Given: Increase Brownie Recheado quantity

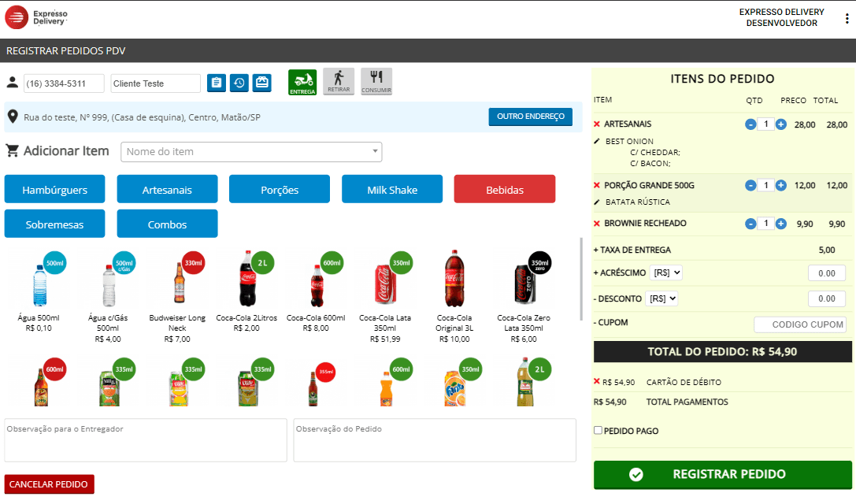Looking at the screenshot, I should 781,224.
